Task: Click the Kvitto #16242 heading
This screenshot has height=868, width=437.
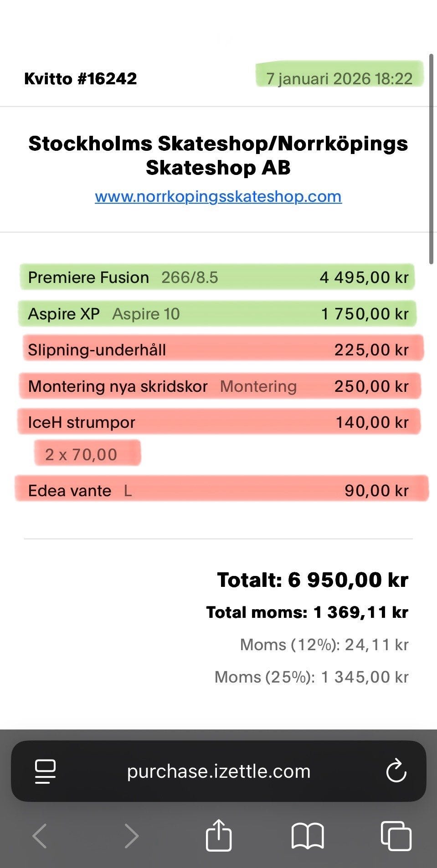Action: pyautogui.click(x=81, y=78)
